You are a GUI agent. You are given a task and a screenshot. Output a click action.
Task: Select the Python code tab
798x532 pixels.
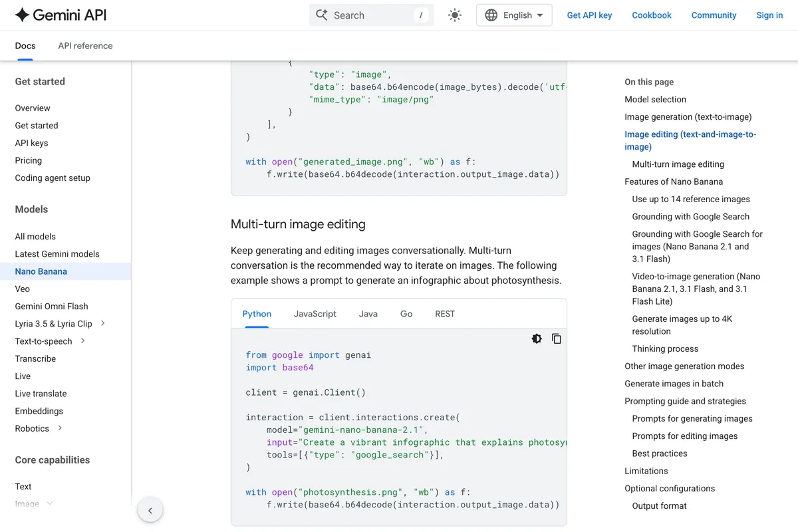tap(257, 314)
